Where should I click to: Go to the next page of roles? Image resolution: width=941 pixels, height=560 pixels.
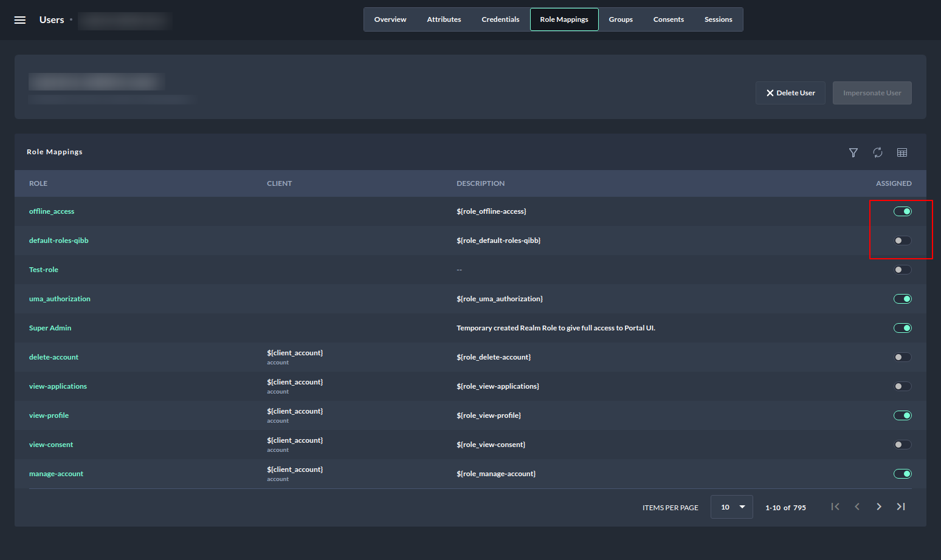tap(879, 507)
